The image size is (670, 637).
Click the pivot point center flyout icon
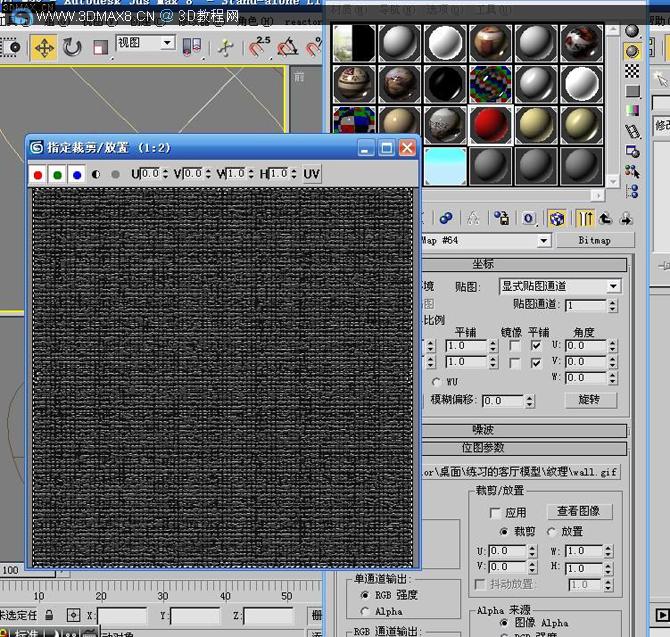[191, 47]
